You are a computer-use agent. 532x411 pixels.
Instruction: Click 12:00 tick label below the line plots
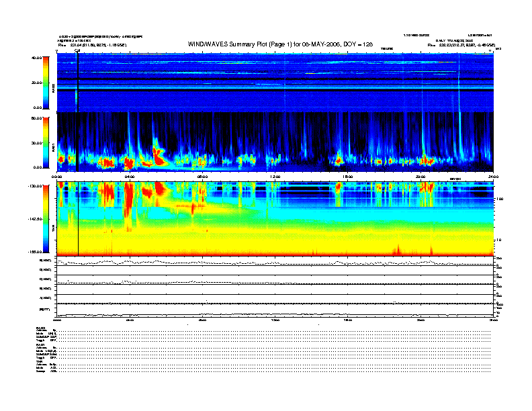click(275, 320)
